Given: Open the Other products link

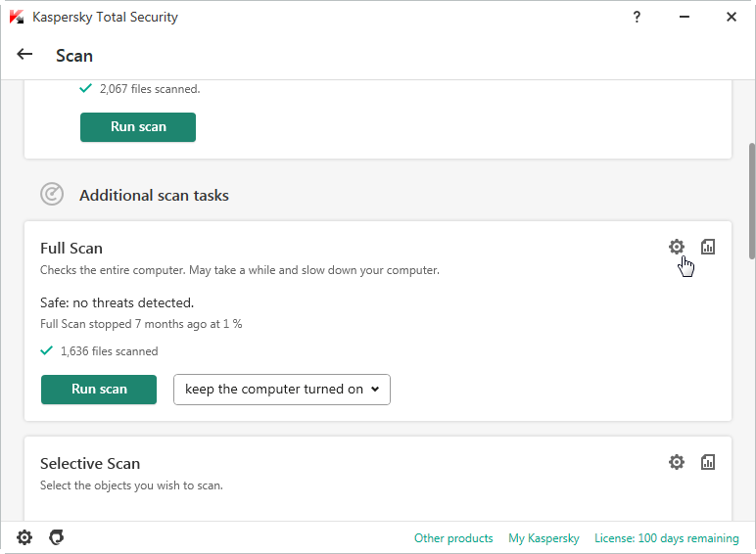Looking at the screenshot, I should tap(453, 538).
